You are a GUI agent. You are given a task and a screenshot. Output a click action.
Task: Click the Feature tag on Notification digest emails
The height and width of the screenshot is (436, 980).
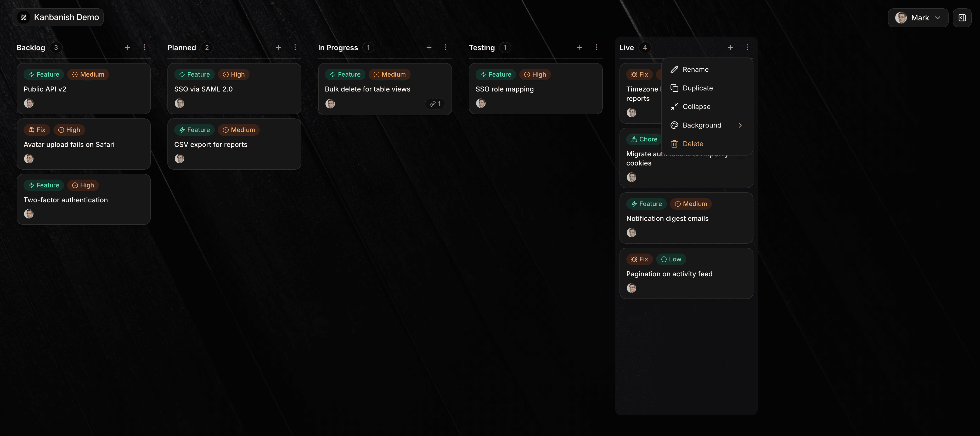pos(646,204)
